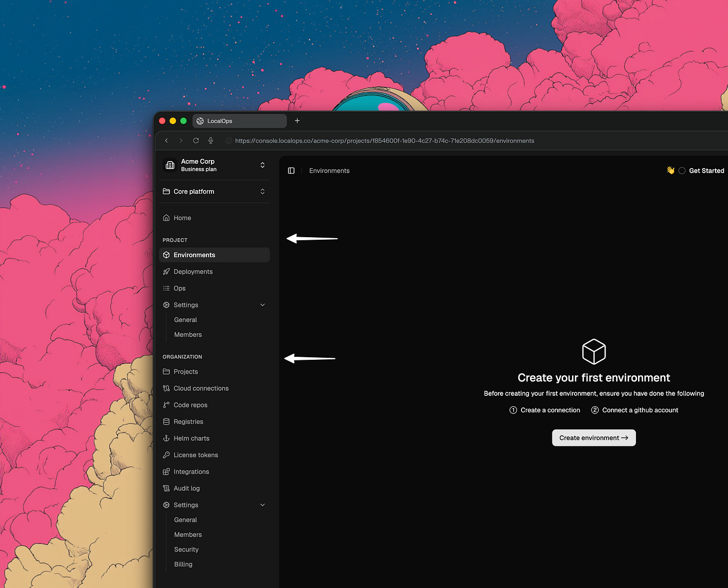728x588 pixels.
Task: Click the Acme Corp building logo
Action: tap(170, 165)
